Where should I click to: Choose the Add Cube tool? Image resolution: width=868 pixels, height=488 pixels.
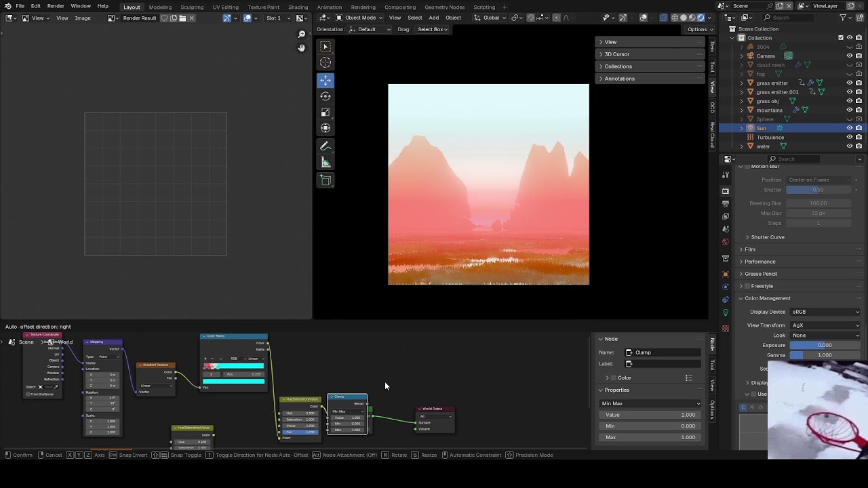(x=325, y=180)
